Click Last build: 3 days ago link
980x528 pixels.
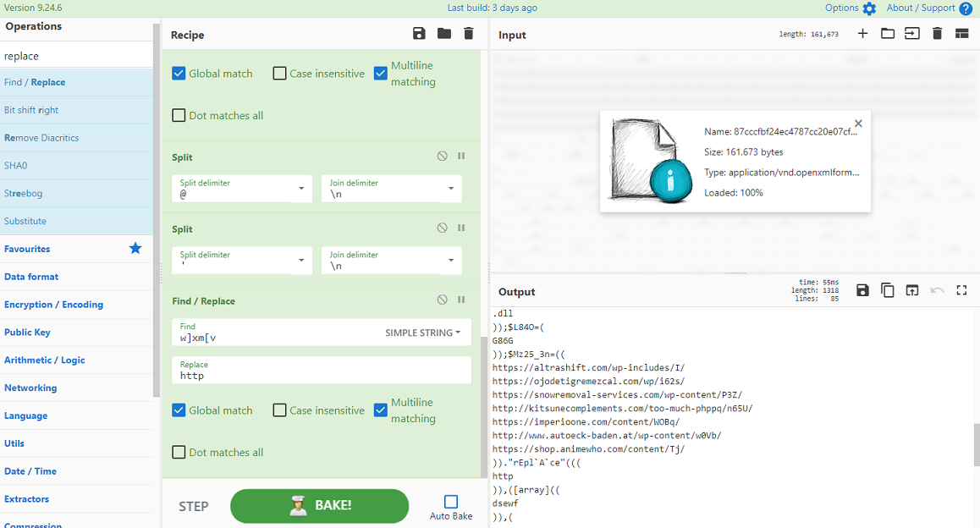(x=492, y=8)
